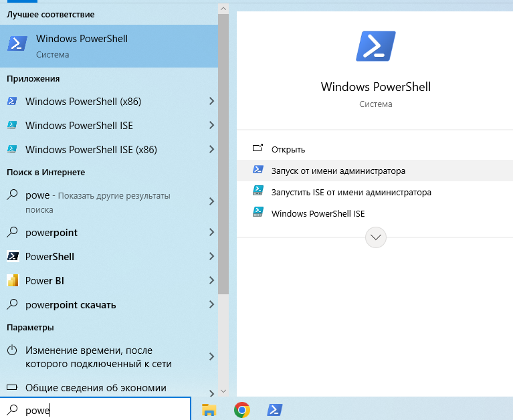Image resolution: width=513 pixels, height=420 pixels.
Task: Open 'powerpoint скачать' web search suggestion
Action: click(x=70, y=305)
